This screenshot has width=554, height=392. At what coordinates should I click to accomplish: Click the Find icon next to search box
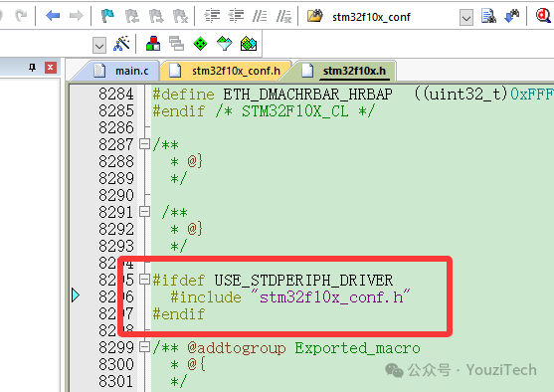click(488, 16)
